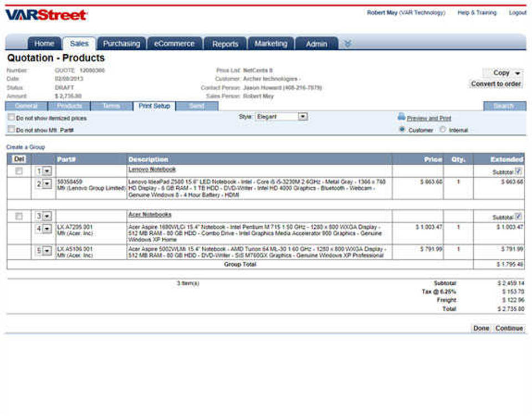This screenshot has width=532, height=416.
Task: Open the Lenovo Notebook group link
Action: 152,170
